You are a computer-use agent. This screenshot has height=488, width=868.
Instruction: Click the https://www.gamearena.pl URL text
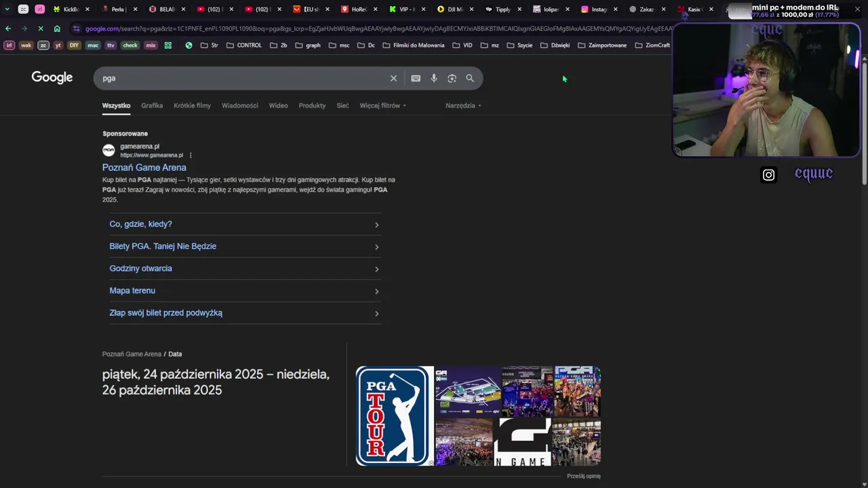coord(151,155)
